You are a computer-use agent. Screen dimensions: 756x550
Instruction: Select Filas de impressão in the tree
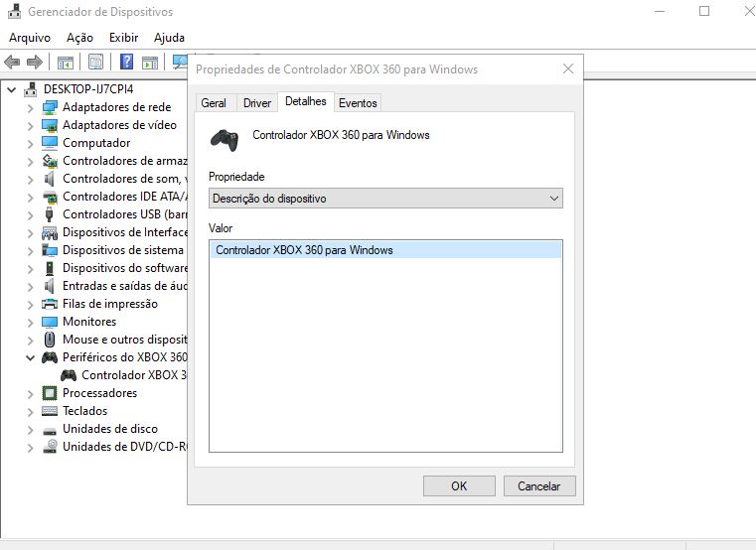click(110, 304)
